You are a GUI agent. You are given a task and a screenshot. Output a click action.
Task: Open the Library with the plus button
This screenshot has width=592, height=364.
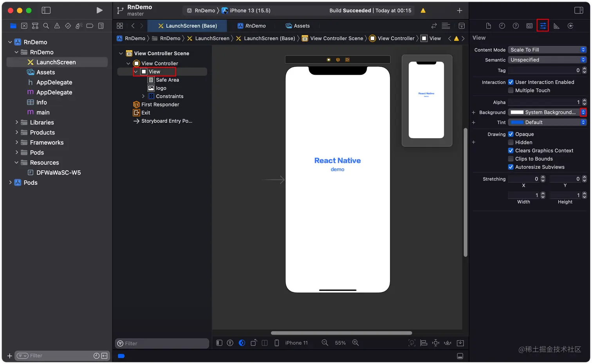pyautogui.click(x=460, y=11)
